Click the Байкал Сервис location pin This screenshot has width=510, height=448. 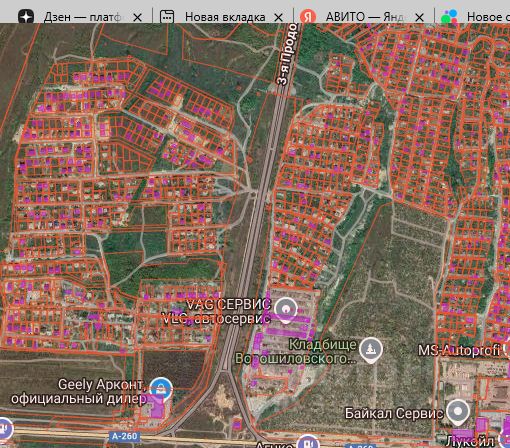tap(458, 412)
